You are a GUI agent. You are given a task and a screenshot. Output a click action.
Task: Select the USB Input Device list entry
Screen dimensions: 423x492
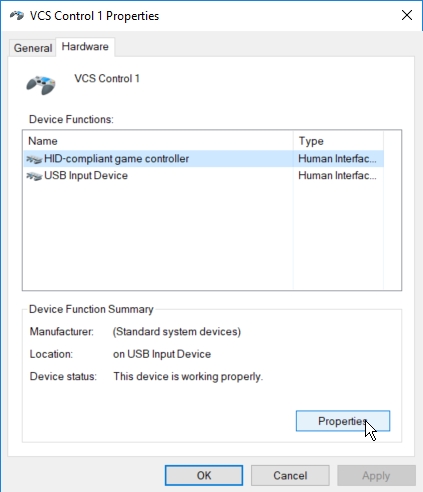tap(203, 176)
